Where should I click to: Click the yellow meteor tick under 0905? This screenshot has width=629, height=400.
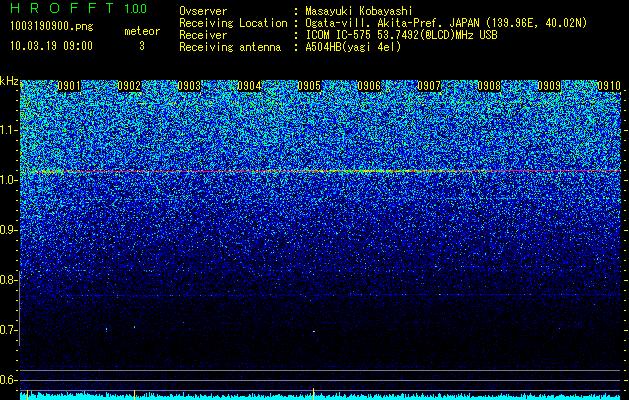(313, 394)
